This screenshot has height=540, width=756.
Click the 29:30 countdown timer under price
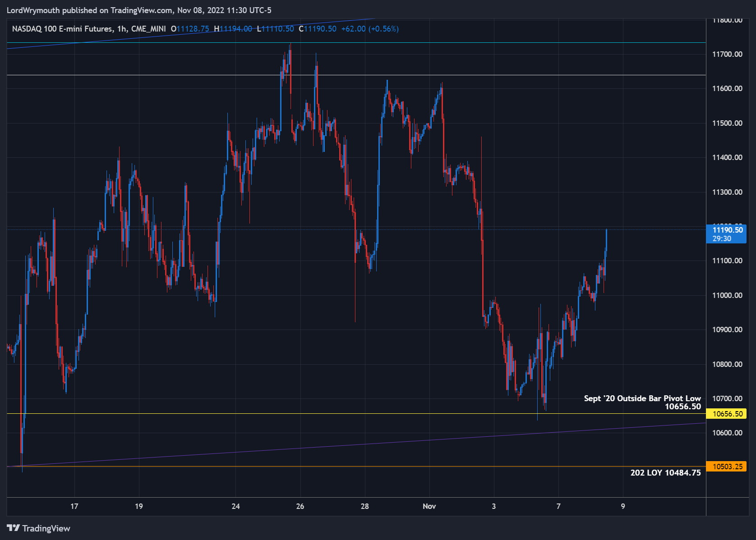point(722,238)
